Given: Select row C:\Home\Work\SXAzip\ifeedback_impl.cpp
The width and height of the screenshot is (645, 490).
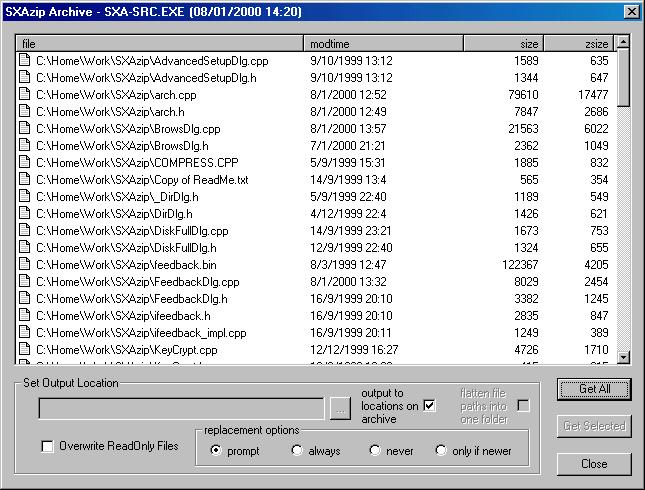Looking at the screenshot, I should click(x=141, y=333).
